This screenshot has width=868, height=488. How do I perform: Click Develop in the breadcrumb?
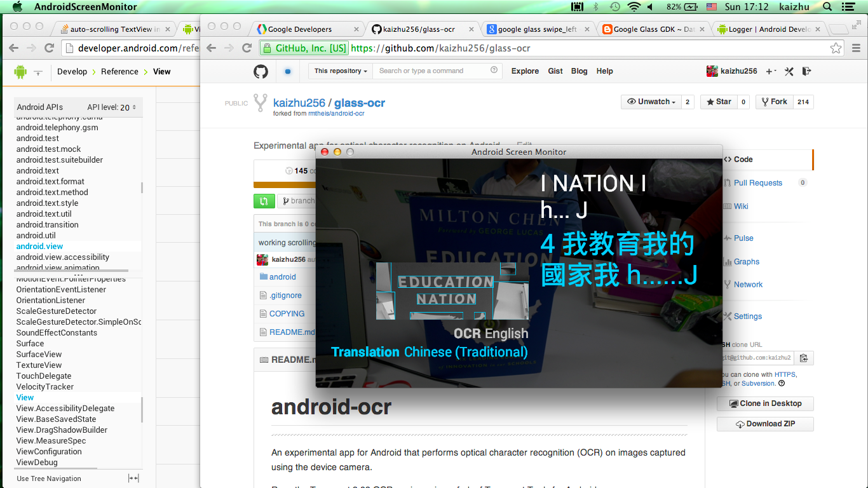72,72
